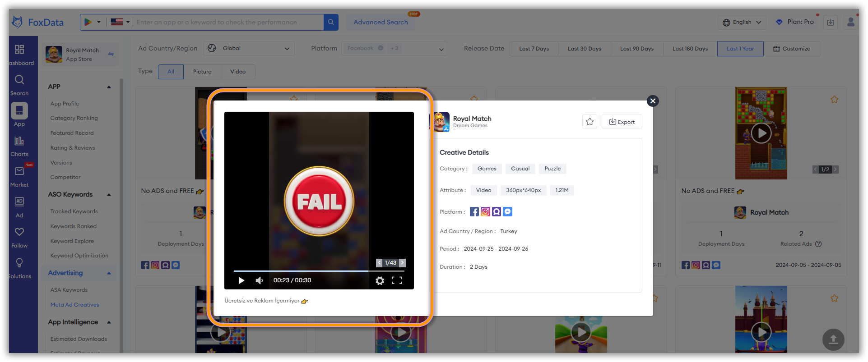This screenshot has width=868, height=362.
Task: Open the Follow heart icon
Action: 19,232
